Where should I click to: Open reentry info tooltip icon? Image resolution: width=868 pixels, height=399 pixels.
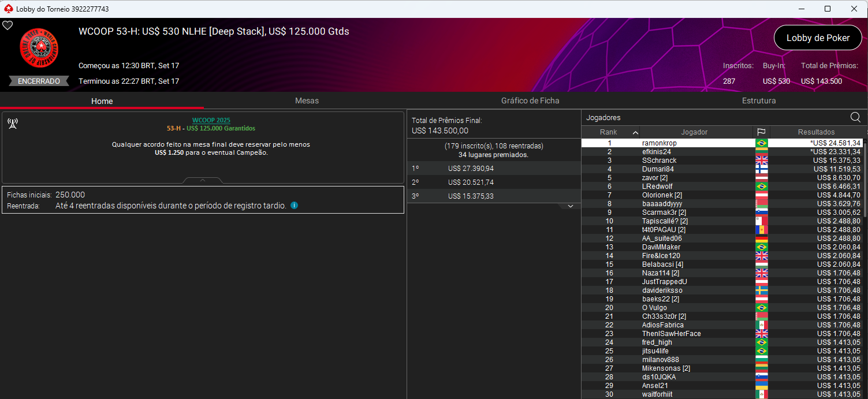pyautogui.click(x=294, y=205)
